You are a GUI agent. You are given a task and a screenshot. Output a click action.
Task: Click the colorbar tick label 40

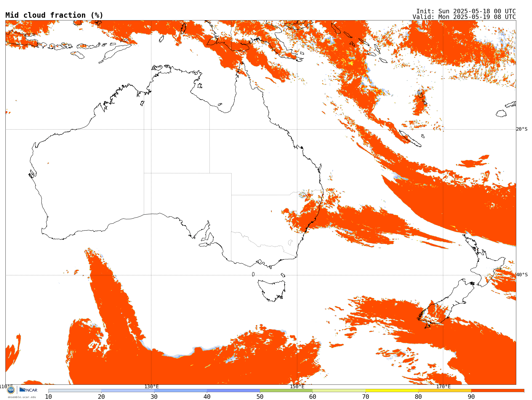[207, 397]
